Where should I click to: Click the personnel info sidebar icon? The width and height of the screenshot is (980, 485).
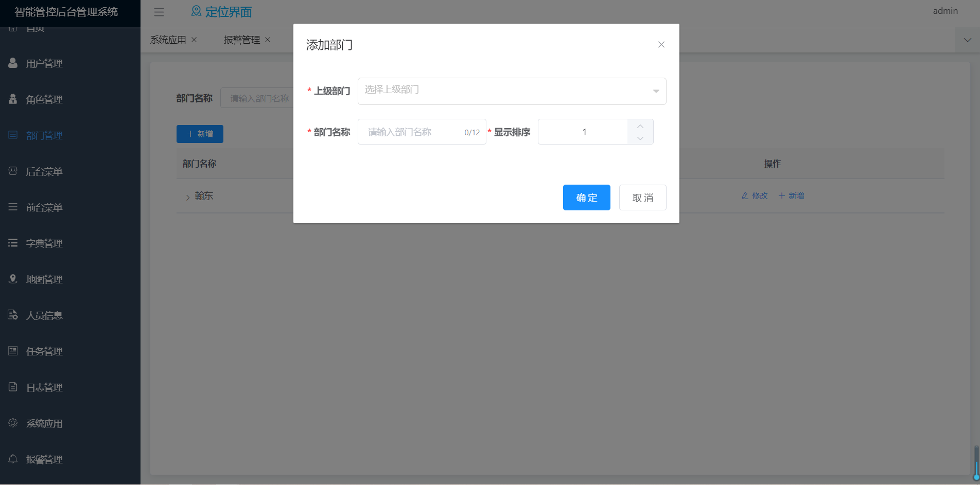(13, 315)
